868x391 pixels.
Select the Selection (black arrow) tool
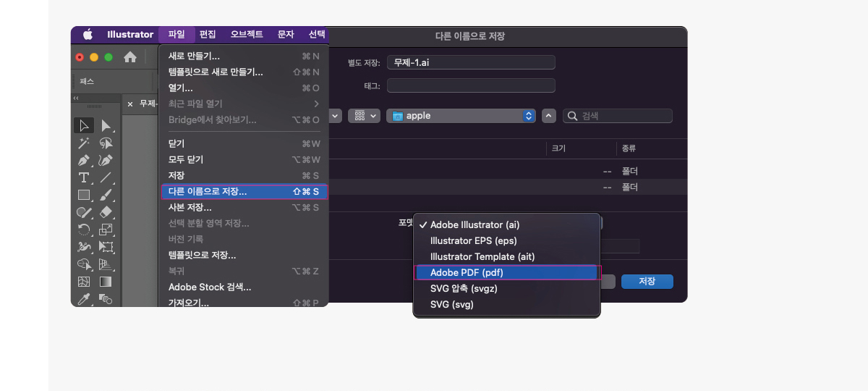tap(84, 125)
